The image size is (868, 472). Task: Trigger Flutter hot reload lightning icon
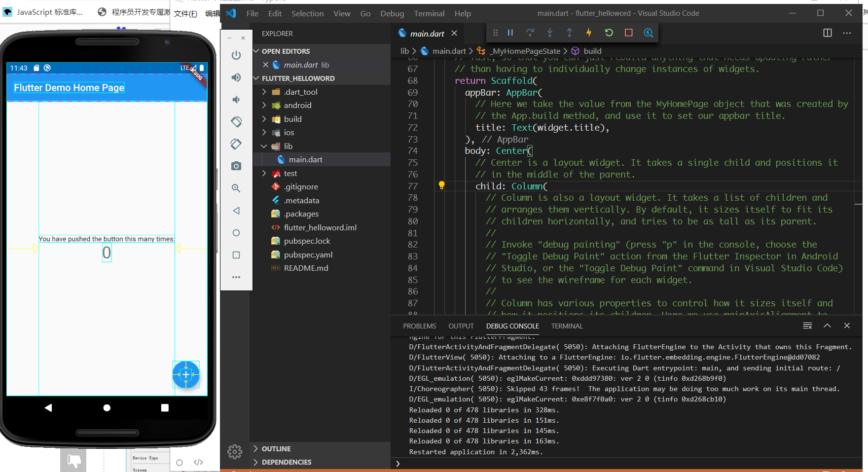[589, 33]
